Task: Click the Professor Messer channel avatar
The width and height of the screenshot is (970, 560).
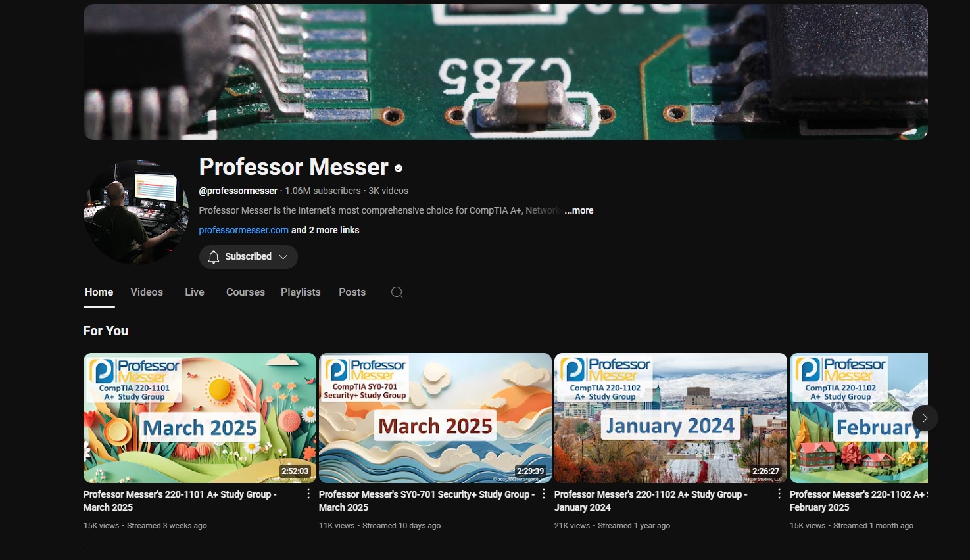Action: [136, 212]
